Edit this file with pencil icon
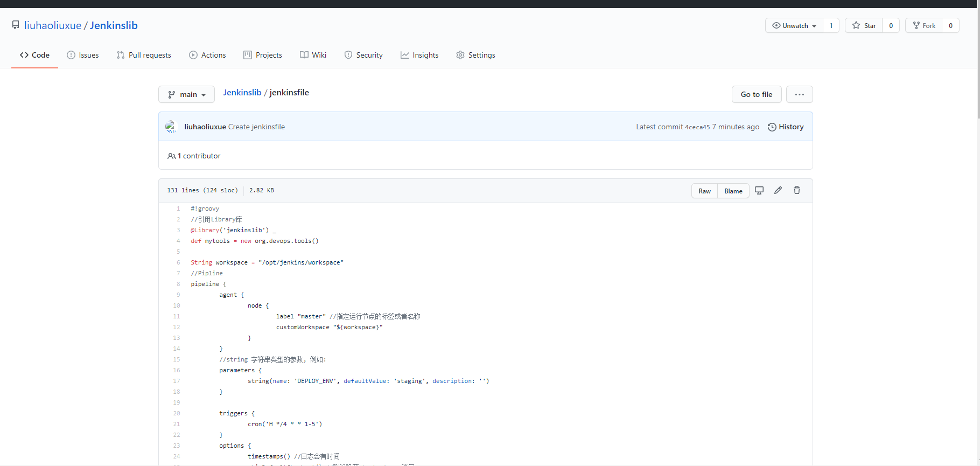Image resolution: width=980 pixels, height=466 pixels. tap(778, 190)
